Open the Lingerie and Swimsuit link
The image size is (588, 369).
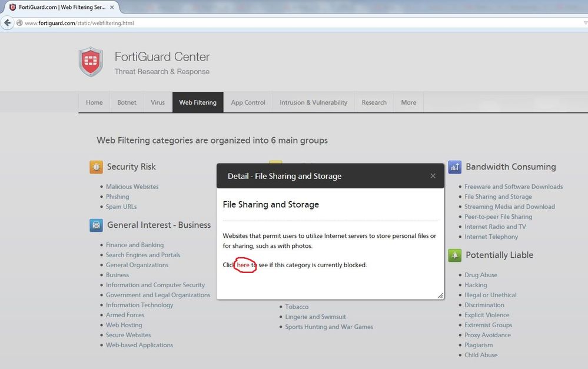315,317
